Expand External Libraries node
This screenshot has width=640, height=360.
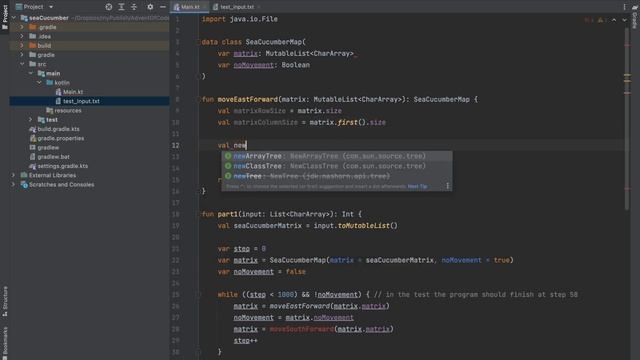(x=13, y=175)
